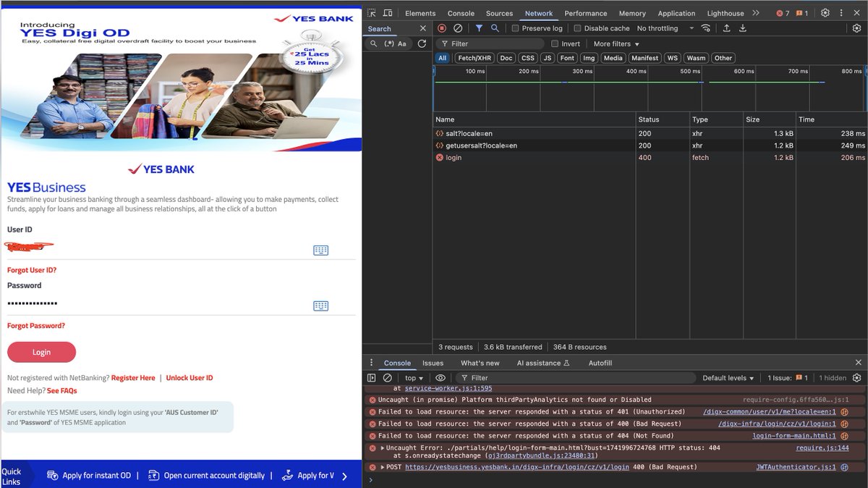The width and height of the screenshot is (868, 488).
Task: Select the failed login request row
Action: [x=650, y=157]
